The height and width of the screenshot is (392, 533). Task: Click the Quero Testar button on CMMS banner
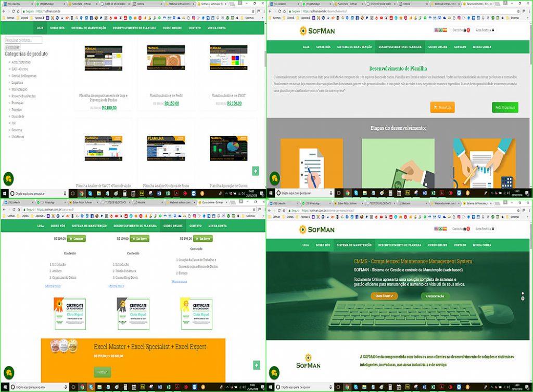click(x=384, y=296)
